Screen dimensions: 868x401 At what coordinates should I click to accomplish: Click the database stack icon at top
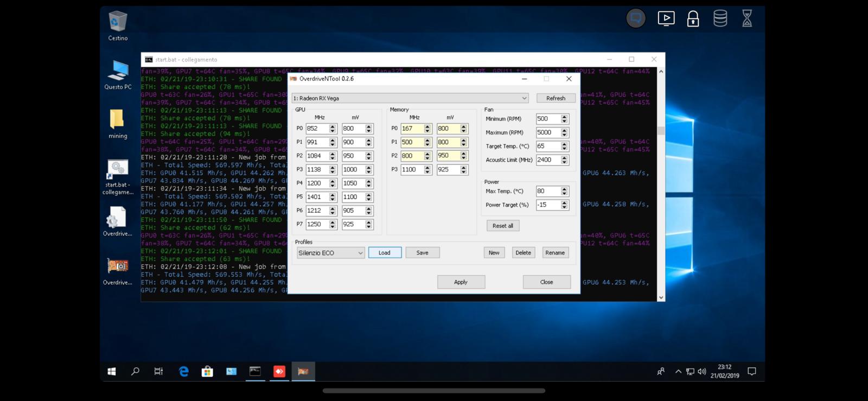pyautogui.click(x=720, y=18)
